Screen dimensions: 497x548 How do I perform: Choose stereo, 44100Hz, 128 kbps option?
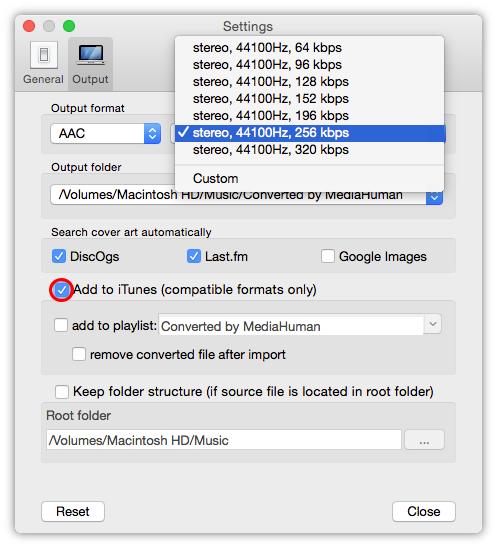click(309, 82)
